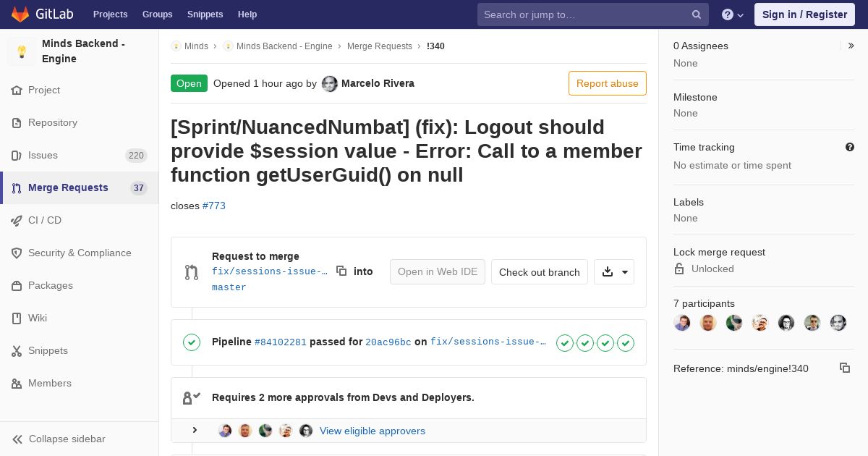Click the last participant avatar

(838, 323)
